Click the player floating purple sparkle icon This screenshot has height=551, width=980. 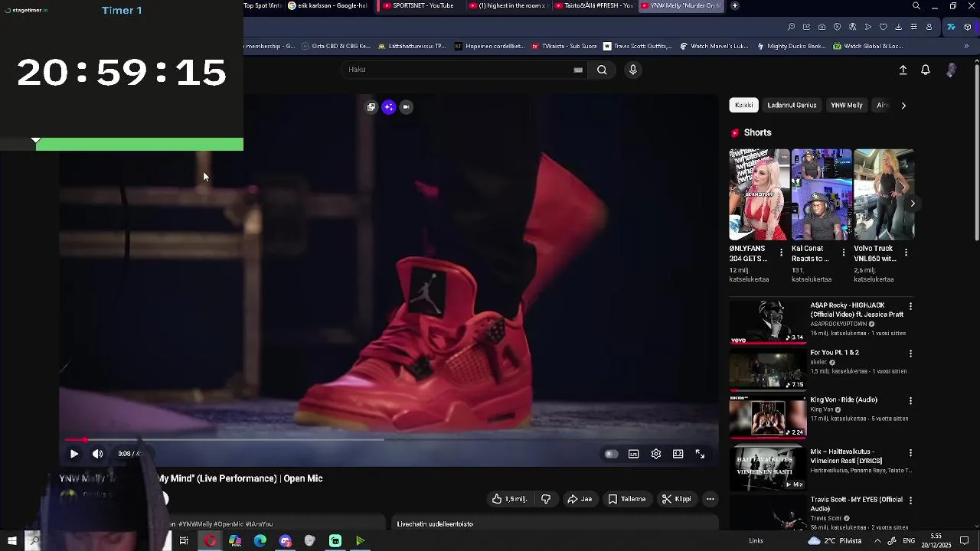389,107
